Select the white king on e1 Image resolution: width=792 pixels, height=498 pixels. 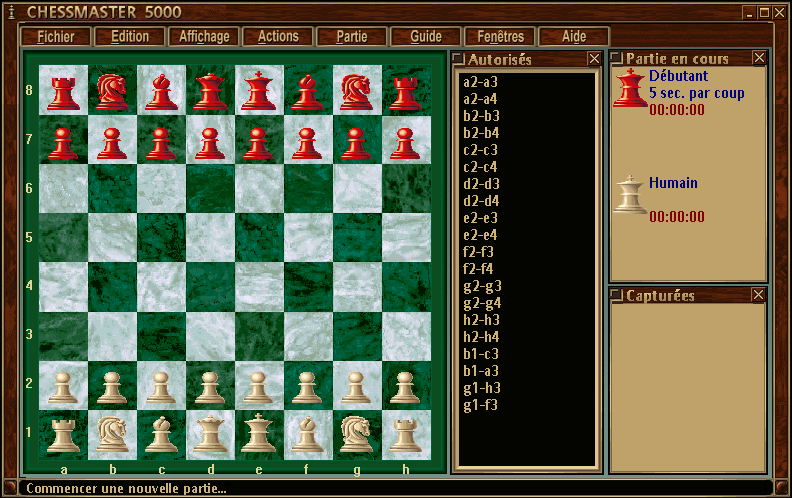click(x=258, y=433)
